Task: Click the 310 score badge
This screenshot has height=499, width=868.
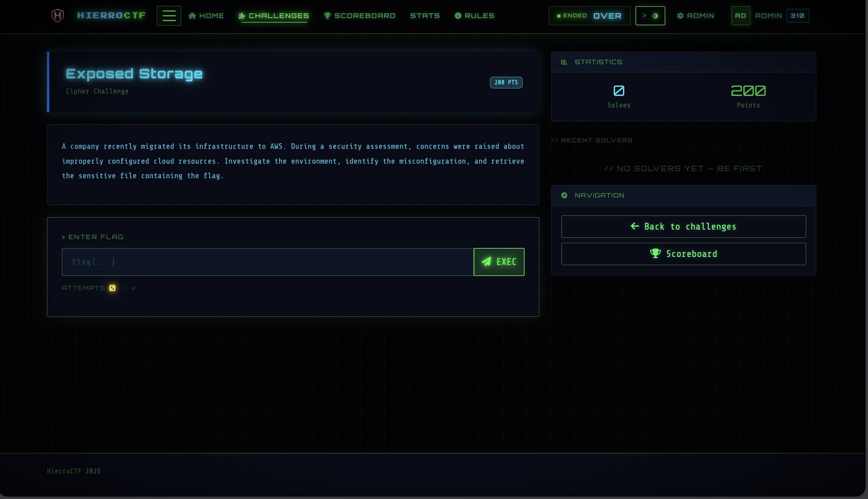Action: coord(797,16)
